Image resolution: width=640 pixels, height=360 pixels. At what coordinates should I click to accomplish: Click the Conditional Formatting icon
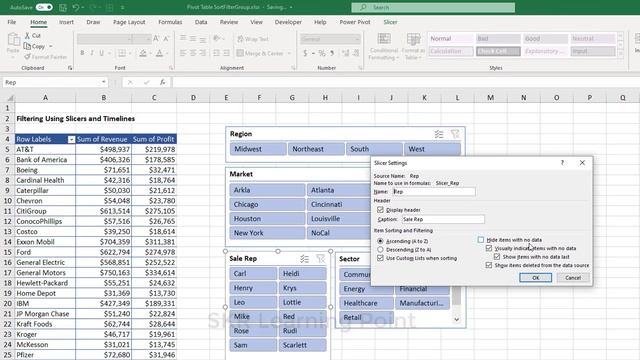[x=384, y=39]
